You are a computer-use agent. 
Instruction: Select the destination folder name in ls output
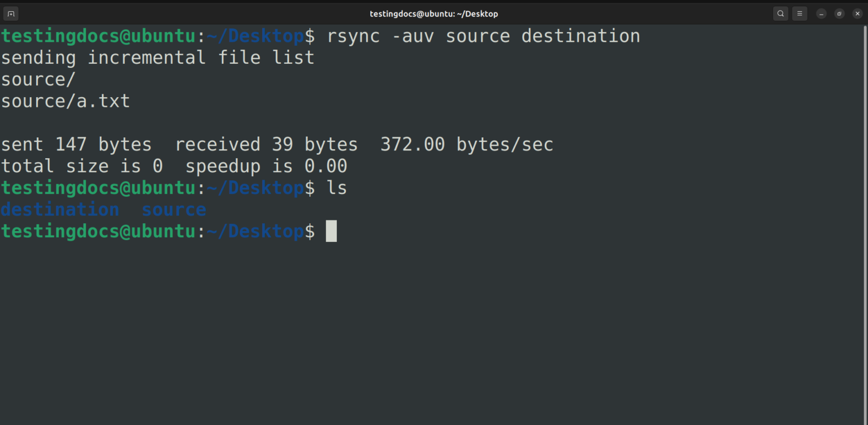pos(59,209)
